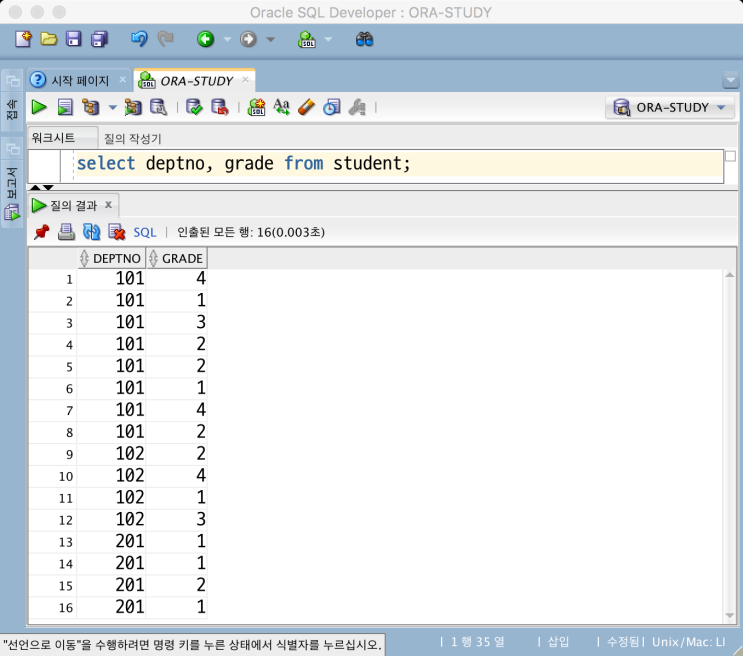Click GRADE cell in row 12
743x656 pixels.
point(177,519)
